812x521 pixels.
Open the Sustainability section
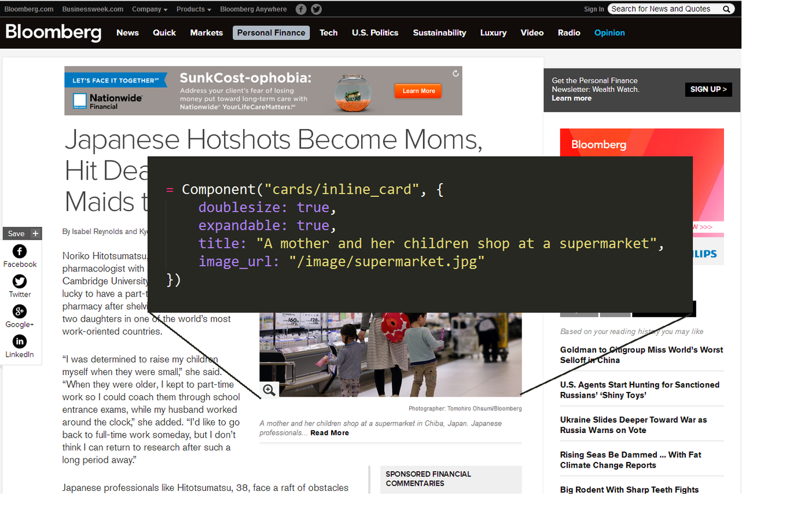(439, 33)
